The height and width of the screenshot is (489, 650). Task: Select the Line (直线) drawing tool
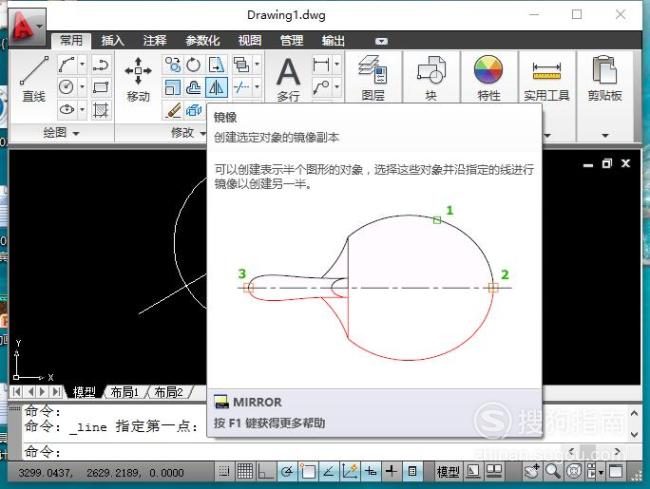pyautogui.click(x=34, y=78)
